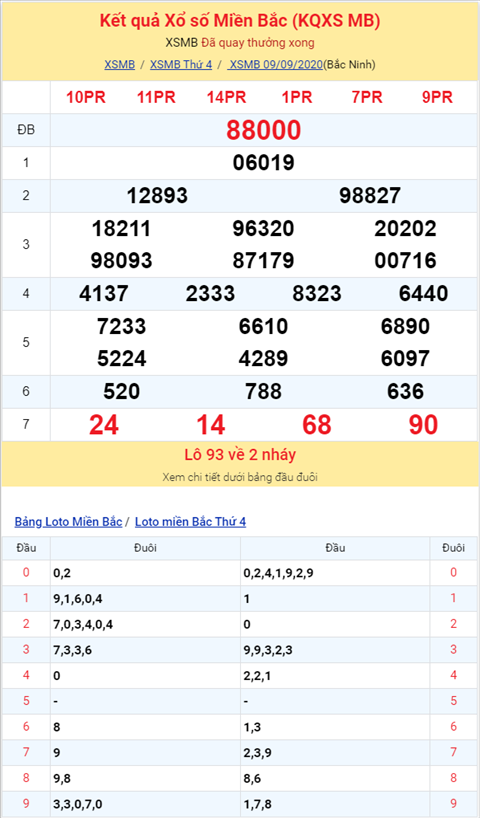Click fourth prize number 6440
Viewport: 480px width, 818px height.
423,294
